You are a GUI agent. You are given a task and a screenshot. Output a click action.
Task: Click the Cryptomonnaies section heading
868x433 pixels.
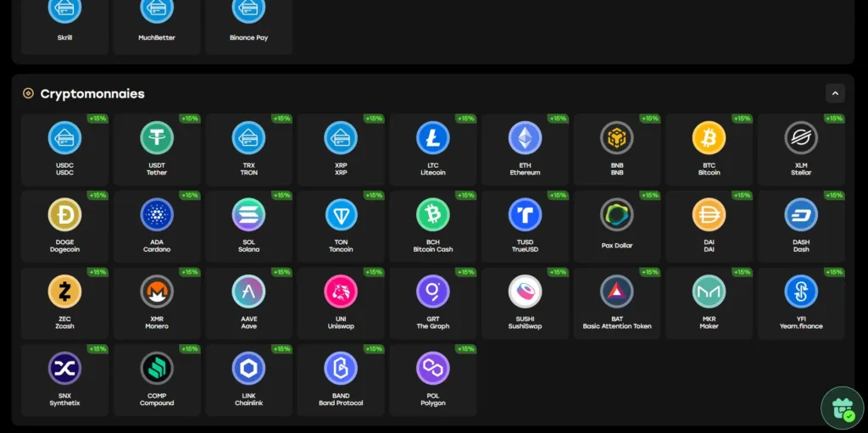tap(92, 93)
